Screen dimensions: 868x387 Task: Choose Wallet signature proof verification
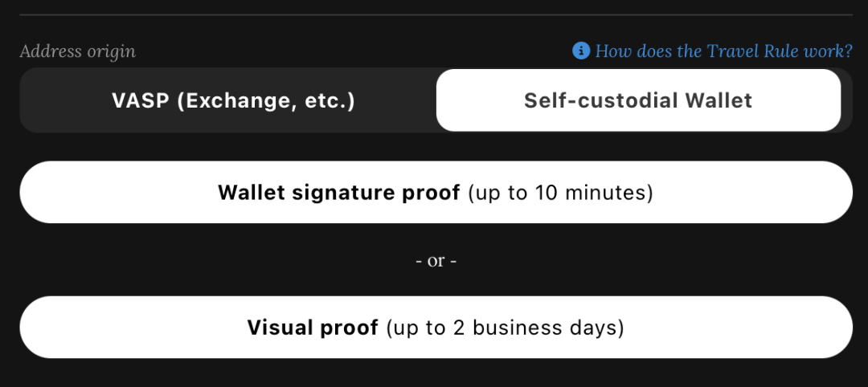[436, 193]
